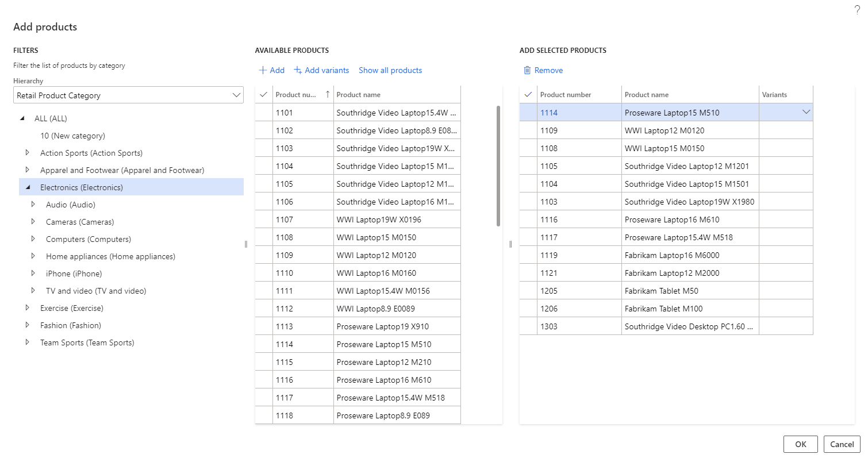Image resolution: width=868 pixels, height=458 pixels.
Task: Expand the iPhone subcategory
Action: [33, 274]
